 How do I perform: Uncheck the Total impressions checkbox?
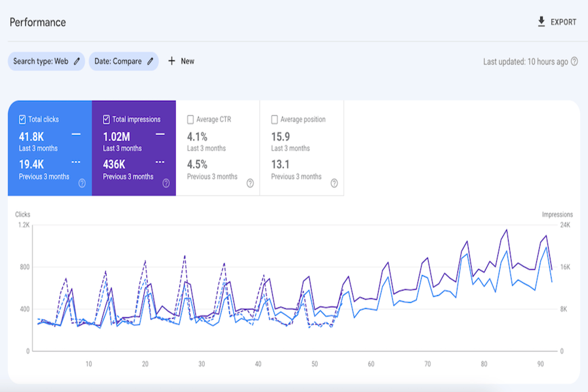click(106, 119)
